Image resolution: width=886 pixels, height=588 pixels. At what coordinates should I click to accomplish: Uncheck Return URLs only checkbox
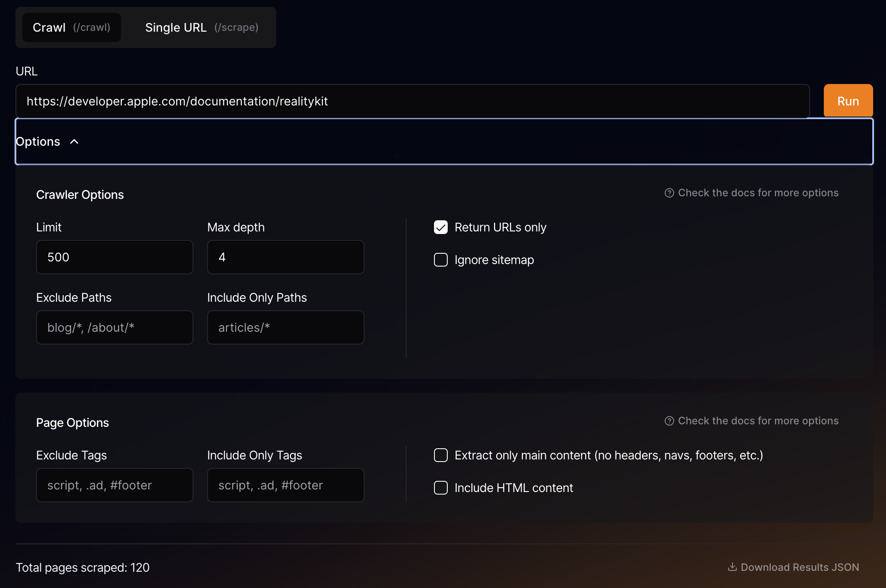441,227
